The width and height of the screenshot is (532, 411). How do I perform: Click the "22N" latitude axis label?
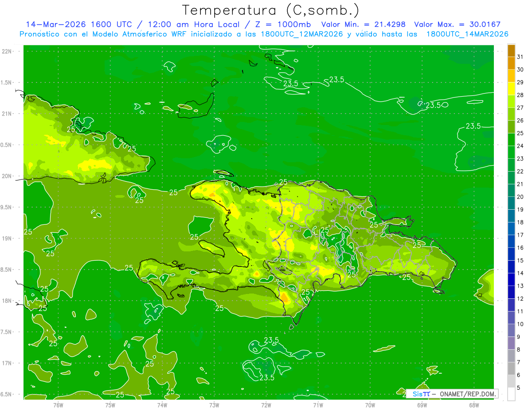7,51
